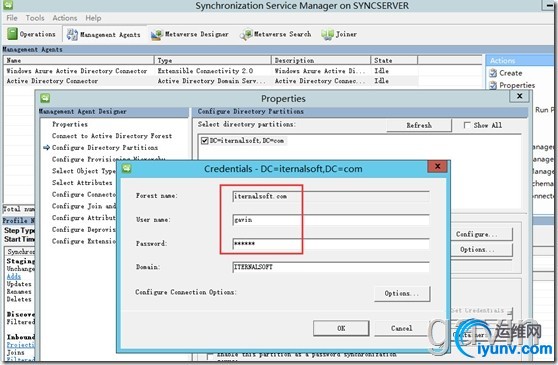Click Options... button in Properties window
This screenshot has width=558, height=365.
[x=481, y=250]
